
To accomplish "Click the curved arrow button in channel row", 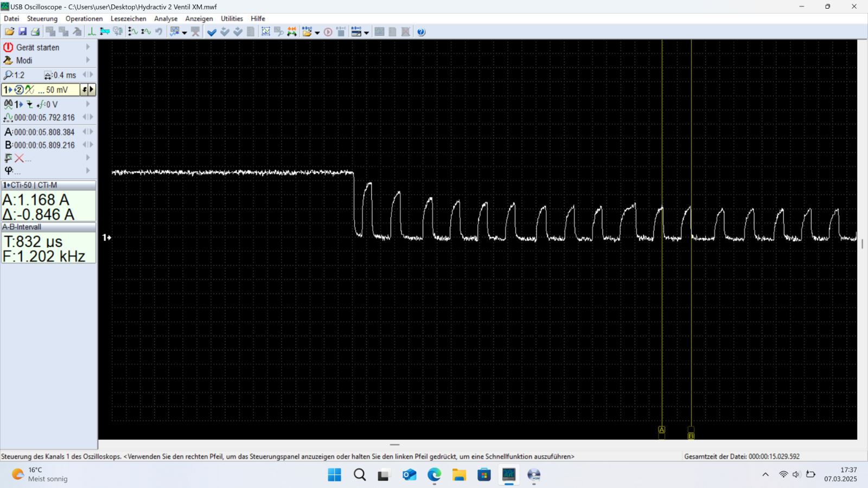I will tap(84, 89).
